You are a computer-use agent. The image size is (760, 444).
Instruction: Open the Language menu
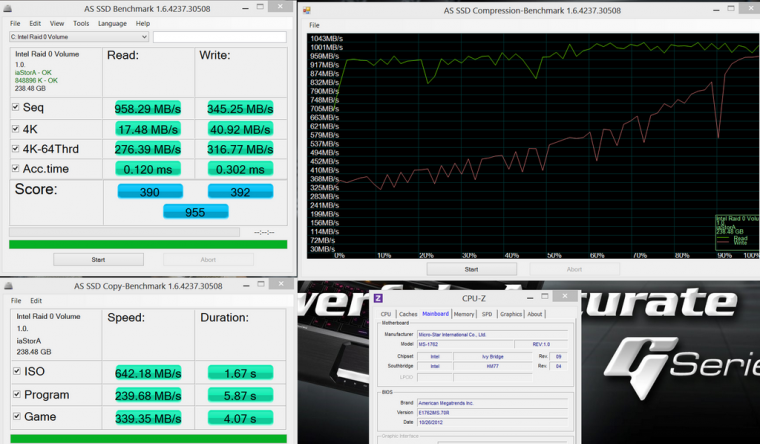[112, 22]
